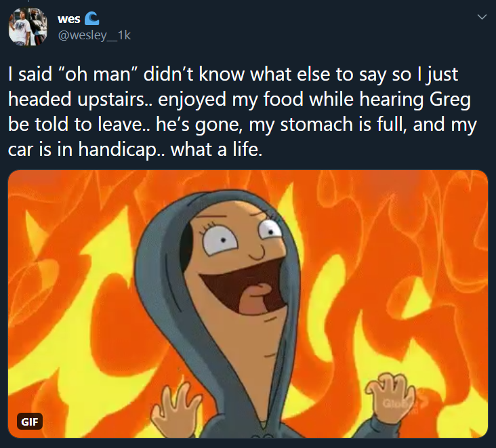Click "what a life." ending text
Image resolution: width=496 pixels, height=448 pixels.
pos(217,149)
